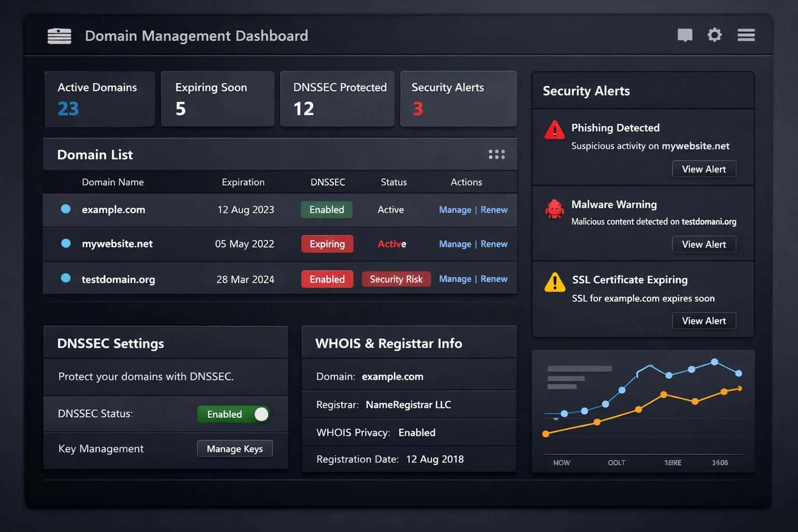
Task: Click the yellow SSL Certificate warning icon
Action: (554, 283)
